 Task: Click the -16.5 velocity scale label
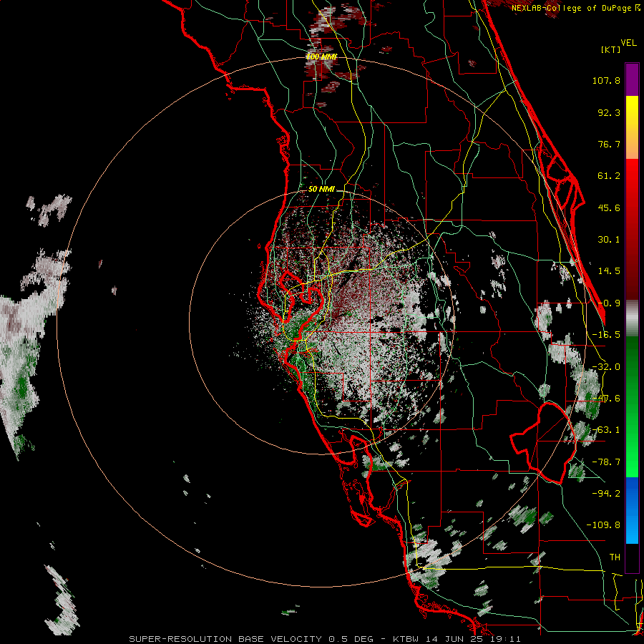pos(606,335)
